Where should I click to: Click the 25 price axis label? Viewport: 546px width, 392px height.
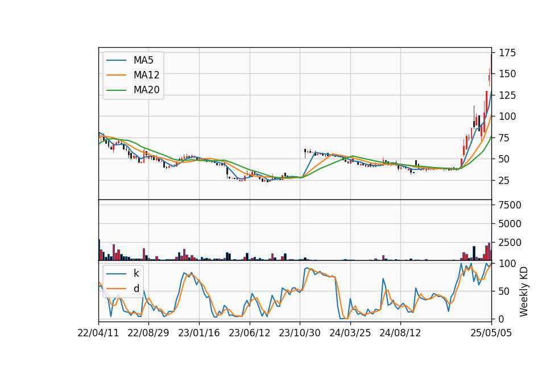[504, 181]
